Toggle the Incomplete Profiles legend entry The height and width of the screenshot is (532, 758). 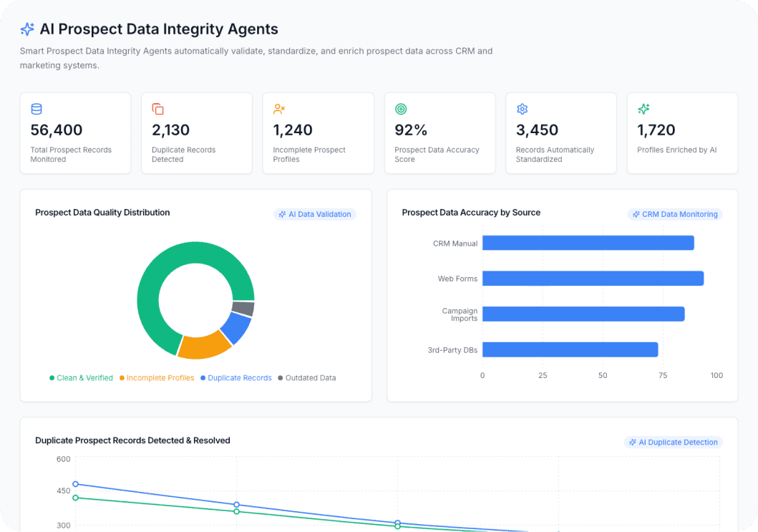tap(157, 377)
